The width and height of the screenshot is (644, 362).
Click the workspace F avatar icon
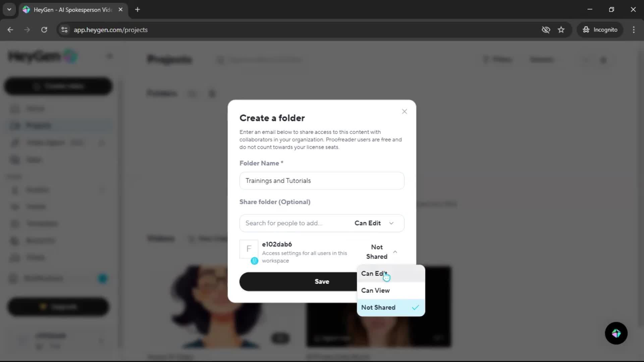point(249,249)
